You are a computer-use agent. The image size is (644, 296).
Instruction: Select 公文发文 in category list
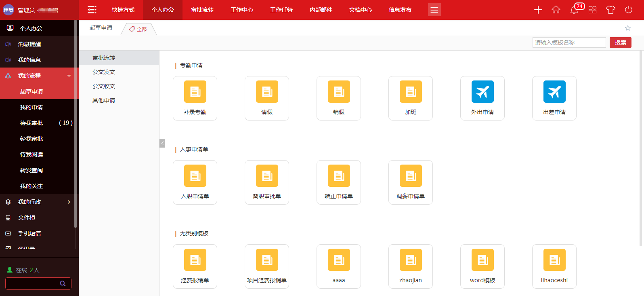(104, 72)
